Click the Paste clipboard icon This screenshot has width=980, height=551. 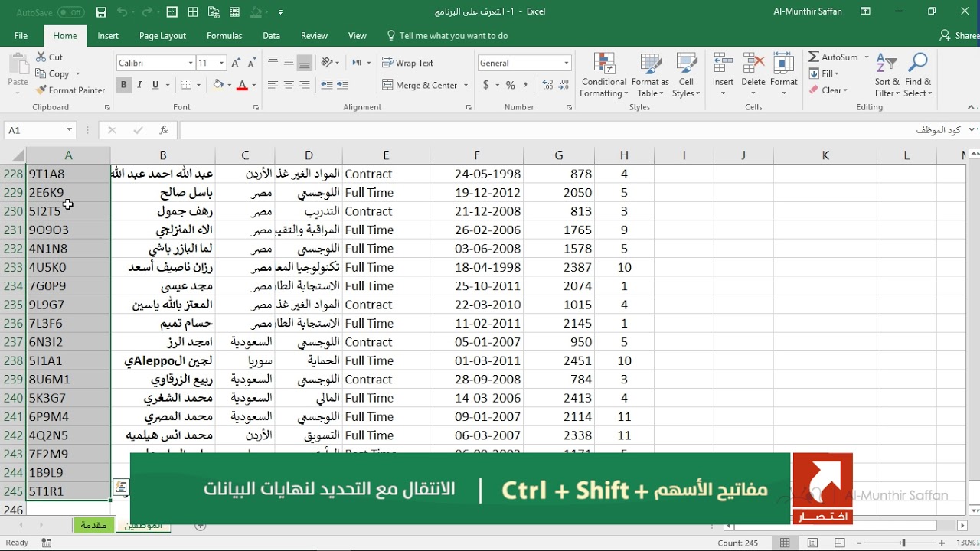click(x=18, y=65)
